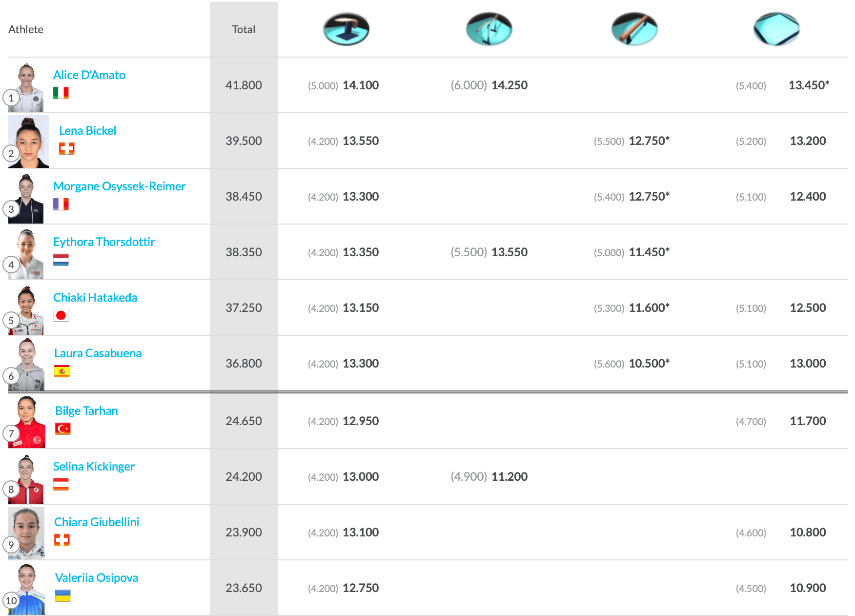The image size is (855, 616).
Task: Click the floor exercise apparatus icon
Action: (x=776, y=29)
